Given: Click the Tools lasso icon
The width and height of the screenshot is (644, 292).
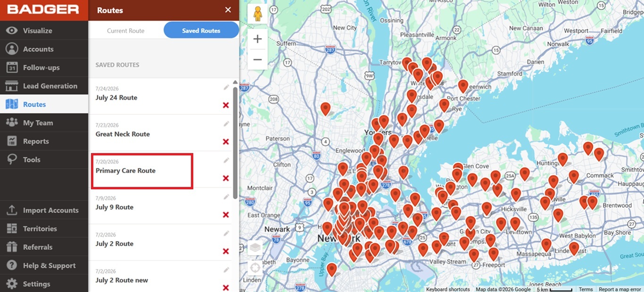Looking at the screenshot, I should pos(12,160).
